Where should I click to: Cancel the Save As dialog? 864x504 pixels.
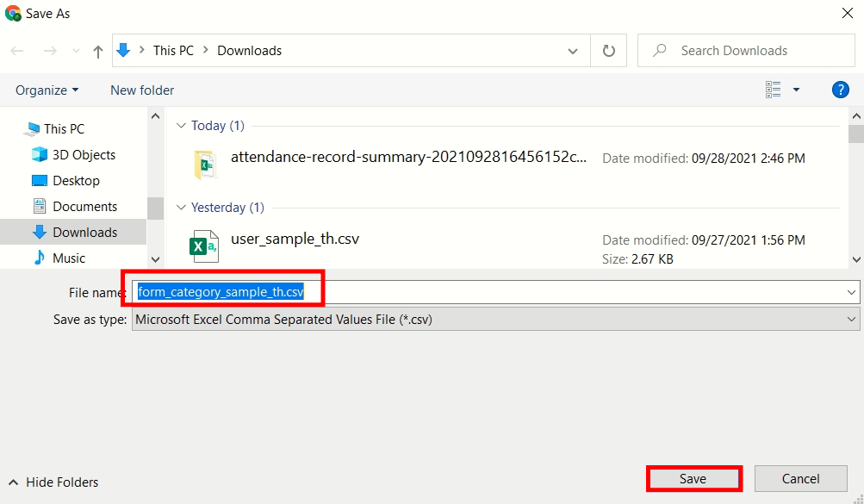(800, 479)
